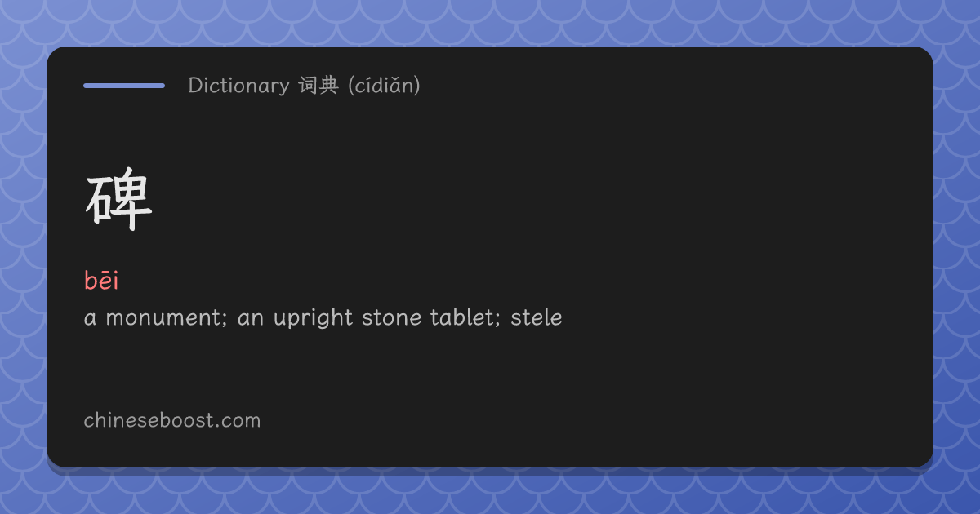980x514 pixels.
Task: Click the word stele in the definition
Action: 537,317
